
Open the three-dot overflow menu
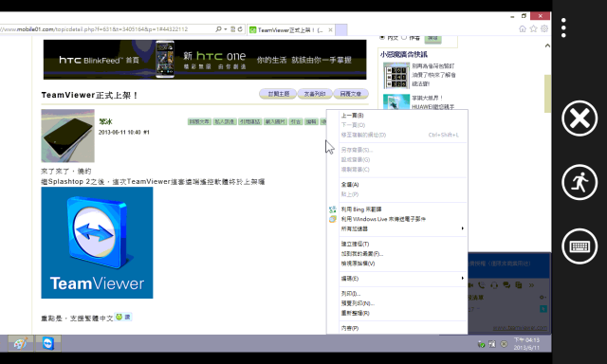click(563, 27)
